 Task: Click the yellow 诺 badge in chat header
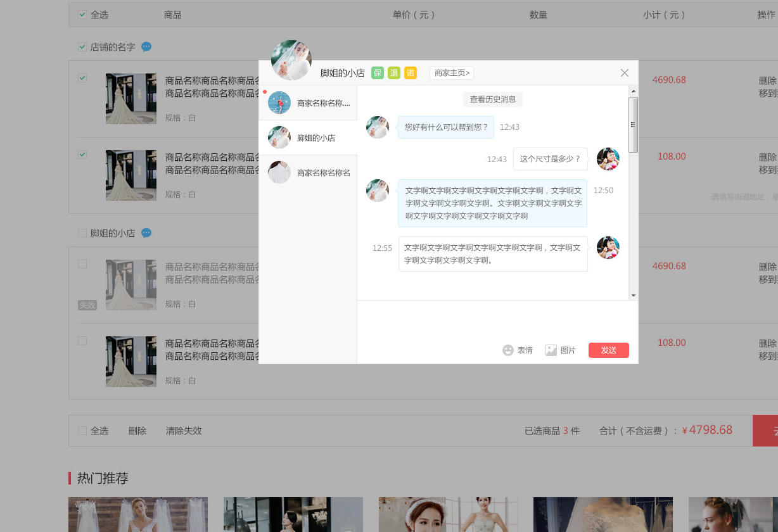[411, 73]
